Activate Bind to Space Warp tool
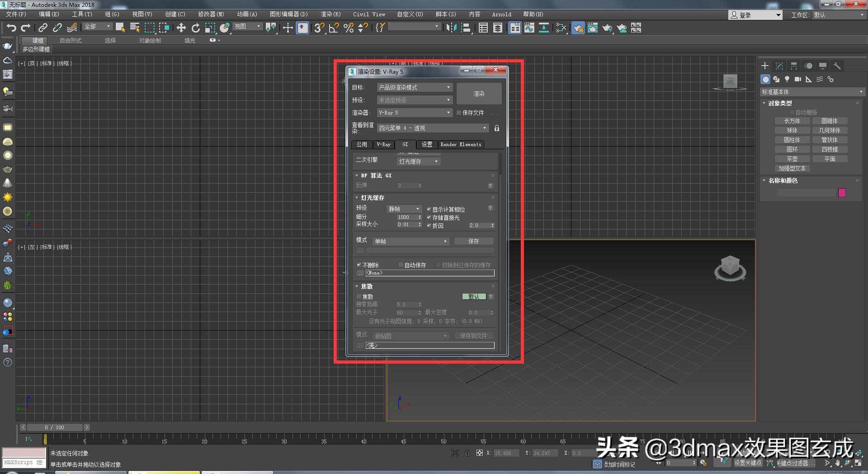 coord(72,28)
